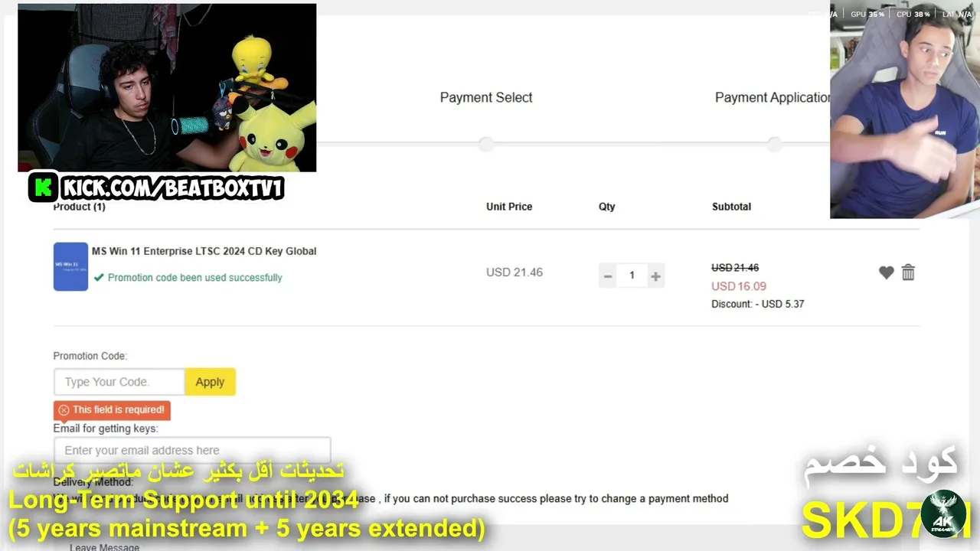Click the quantity field showing 1
The height and width of the screenshot is (551, 980).
tap(632, 275)
